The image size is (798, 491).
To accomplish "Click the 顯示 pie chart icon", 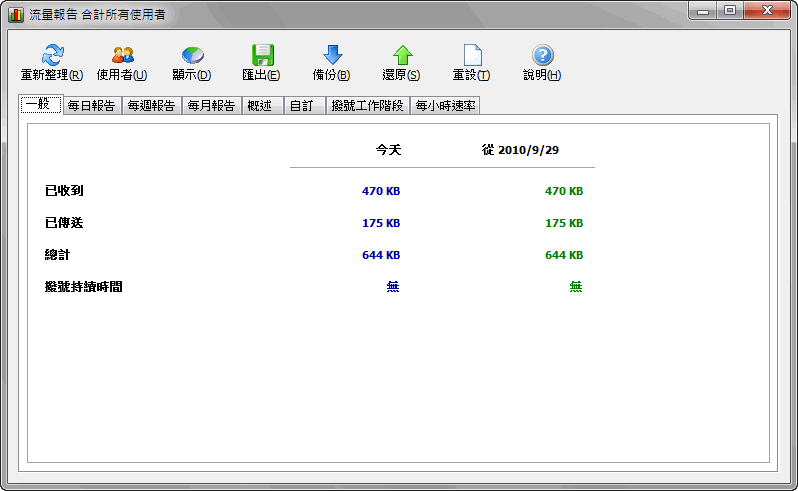I will [192, 56].
